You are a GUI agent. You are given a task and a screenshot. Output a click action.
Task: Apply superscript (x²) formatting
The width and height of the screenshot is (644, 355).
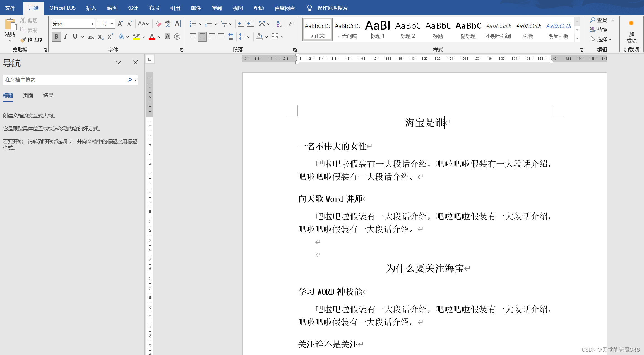pyautogui.click(x=110, y=37)
